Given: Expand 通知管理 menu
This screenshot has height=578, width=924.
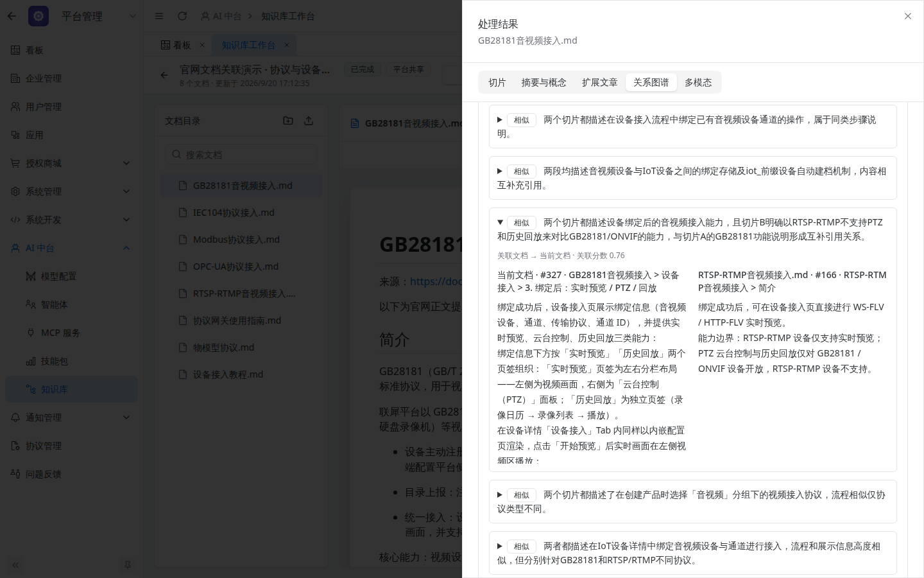Looking at the screenshot, I should point(71,417).
